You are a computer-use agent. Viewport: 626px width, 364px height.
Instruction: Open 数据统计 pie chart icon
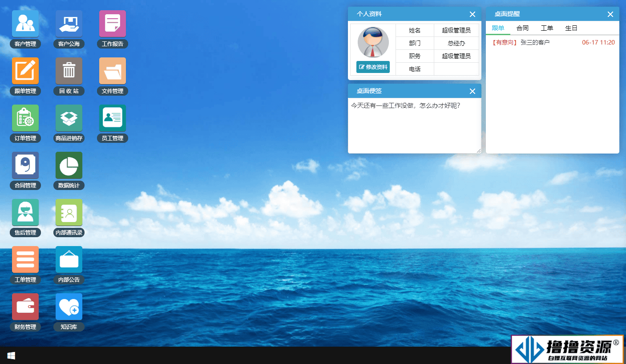point(69,165)
